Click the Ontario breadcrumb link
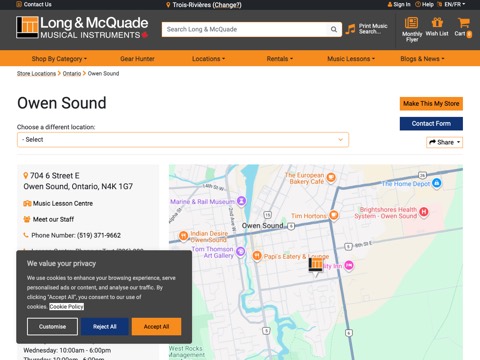 72,73
